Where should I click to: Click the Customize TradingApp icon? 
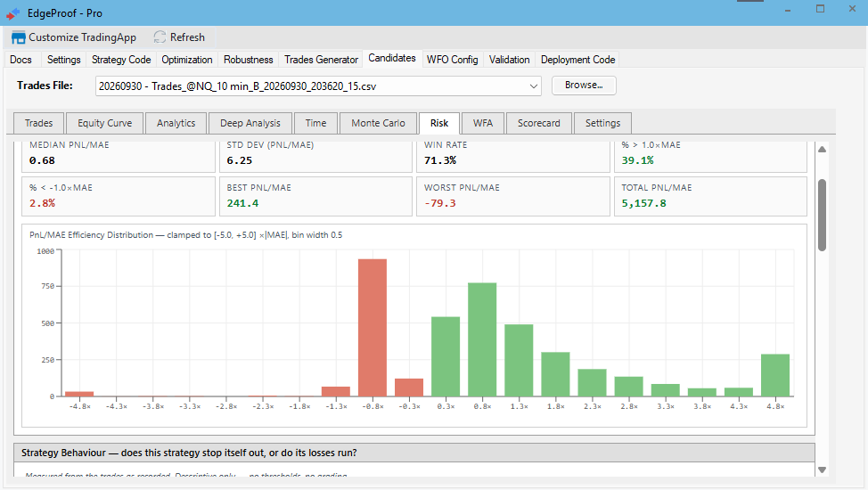(x=18, y=37)
